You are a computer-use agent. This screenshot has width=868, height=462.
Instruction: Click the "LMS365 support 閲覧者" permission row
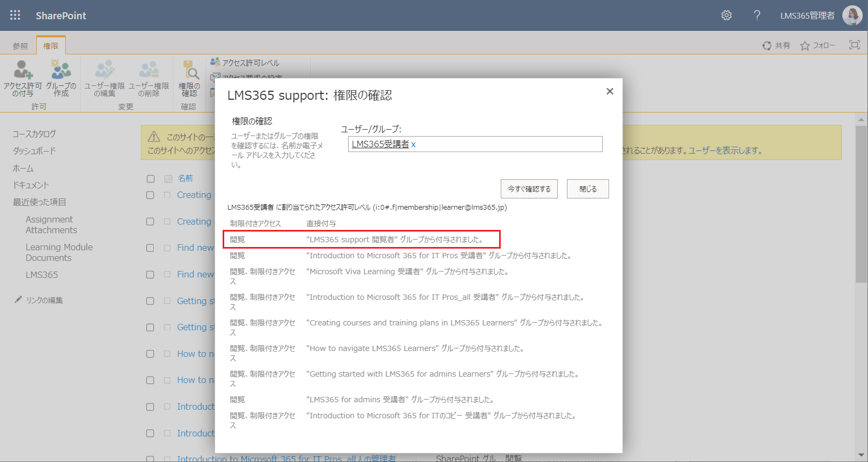(361, 240)
